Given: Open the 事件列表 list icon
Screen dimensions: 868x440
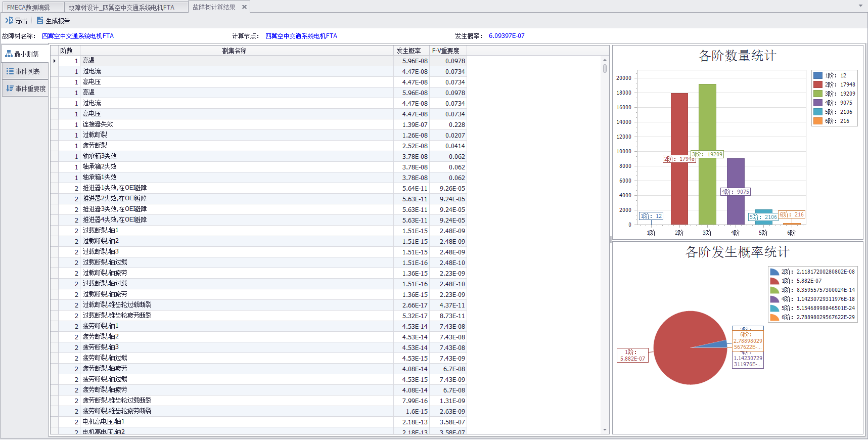Looking at the screenshot, I should (x=10, y=71).
